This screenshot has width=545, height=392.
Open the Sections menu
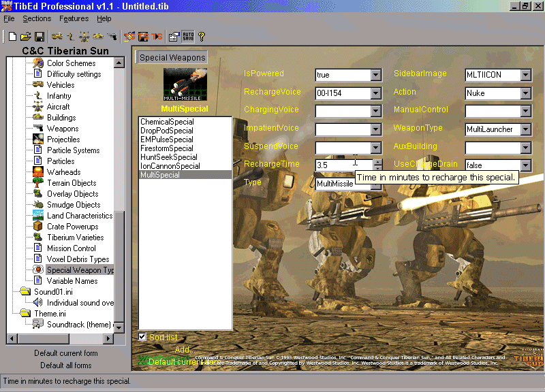pos(37,19)
